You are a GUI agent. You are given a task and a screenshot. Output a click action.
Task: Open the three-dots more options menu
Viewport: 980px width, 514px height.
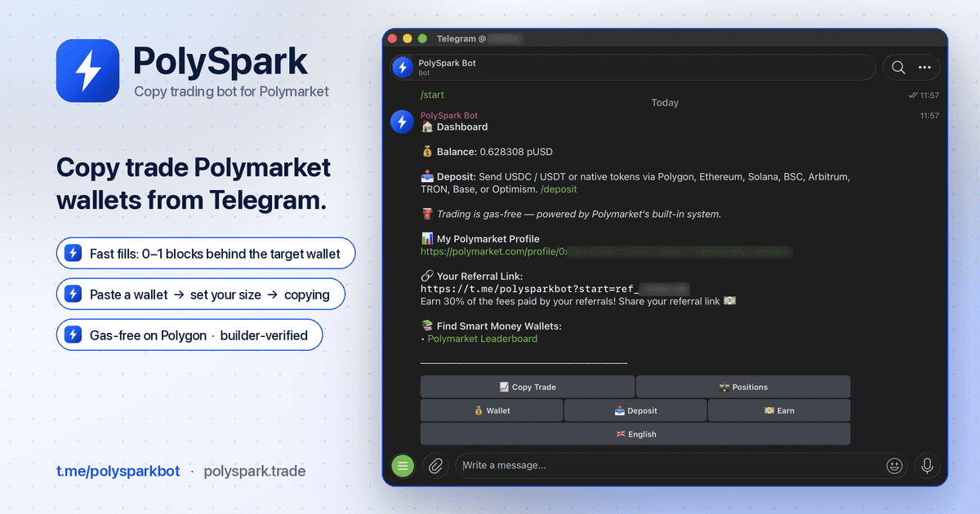[924, 68]
